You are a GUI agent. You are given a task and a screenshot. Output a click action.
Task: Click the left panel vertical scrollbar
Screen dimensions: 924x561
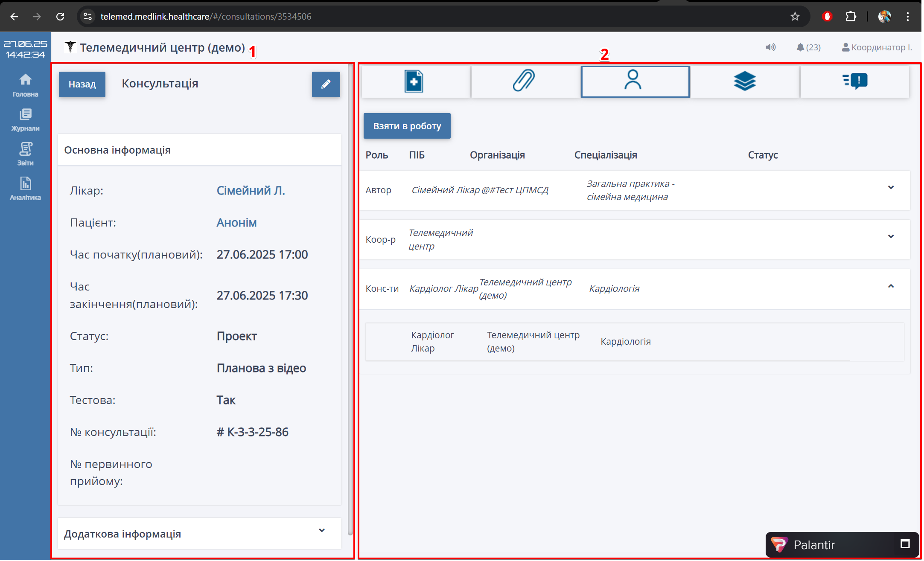(x=350, y=299)
